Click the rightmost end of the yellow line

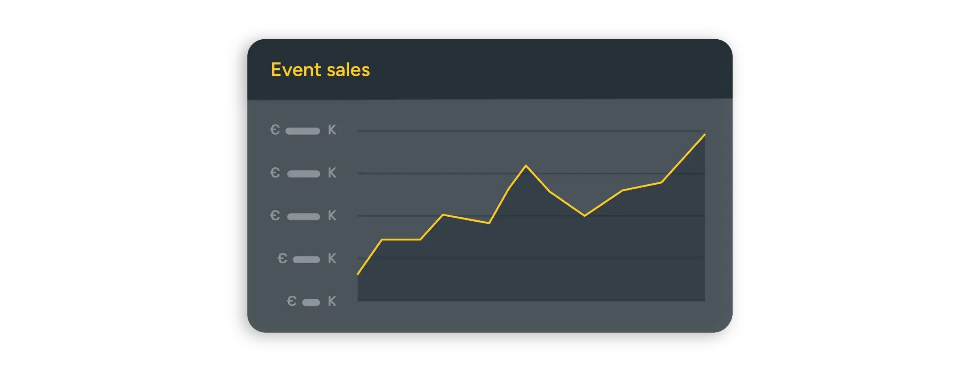pyautogui.click(x=705, y=134)
